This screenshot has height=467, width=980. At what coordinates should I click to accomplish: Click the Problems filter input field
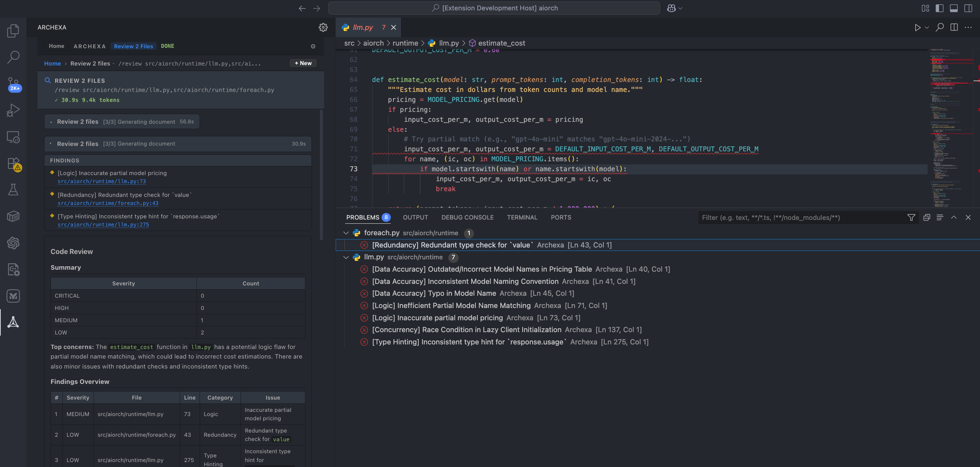801,218
